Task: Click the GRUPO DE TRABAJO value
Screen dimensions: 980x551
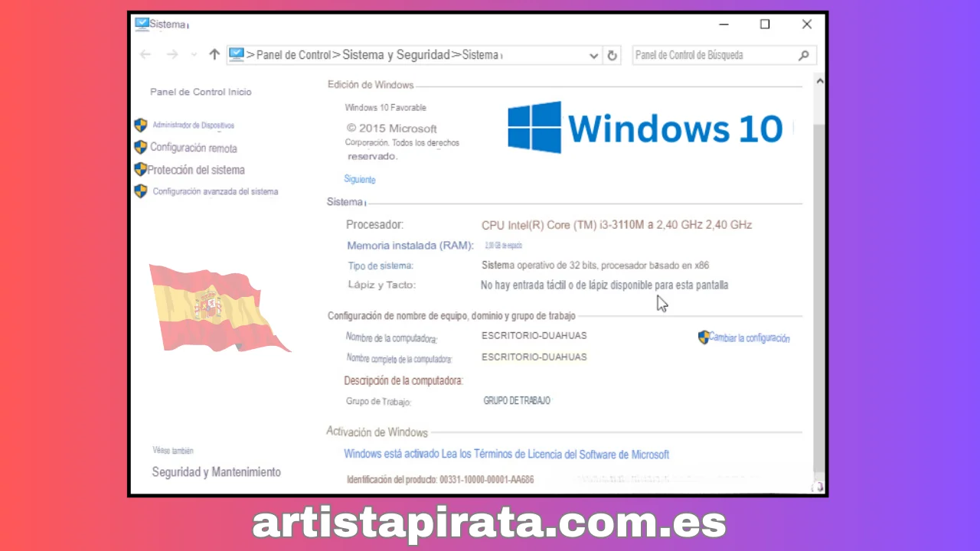Action: tap(517, 401)
